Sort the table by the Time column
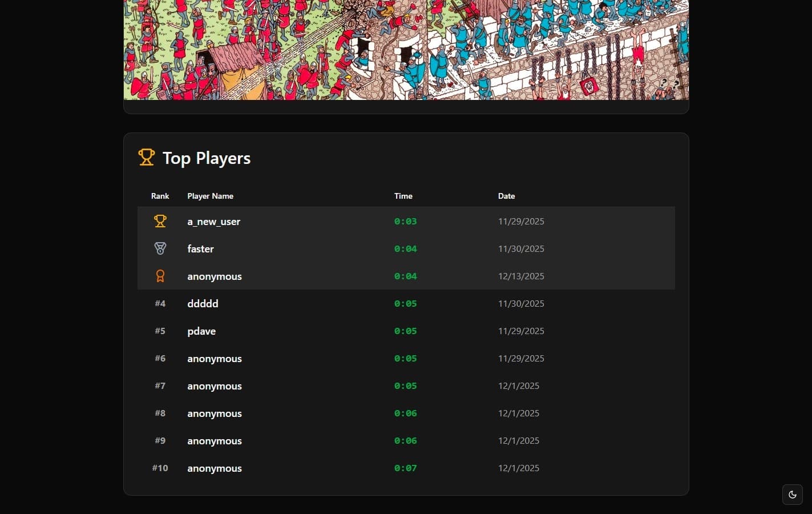Image resolution: width=812 pixels, height=514 pixels. (x=403, y=196)
